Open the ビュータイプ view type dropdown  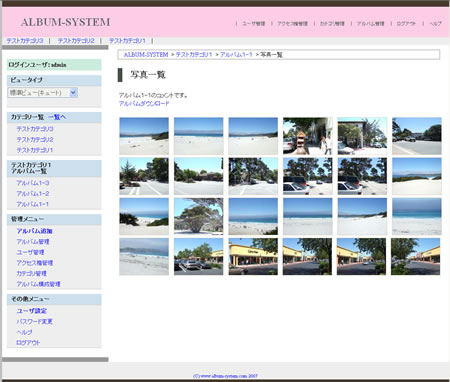coord(43,93)
